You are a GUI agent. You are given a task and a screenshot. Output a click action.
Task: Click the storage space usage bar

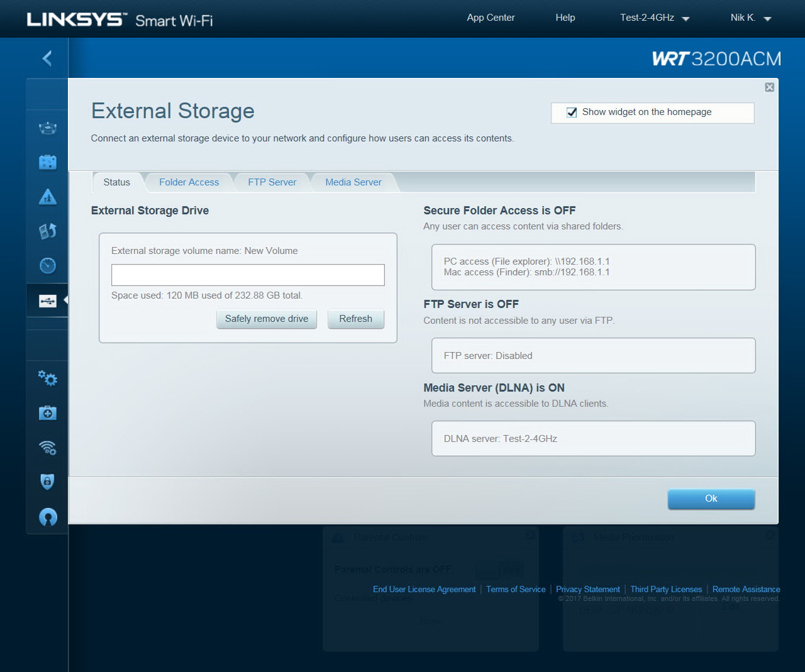(x=248, y=275)
